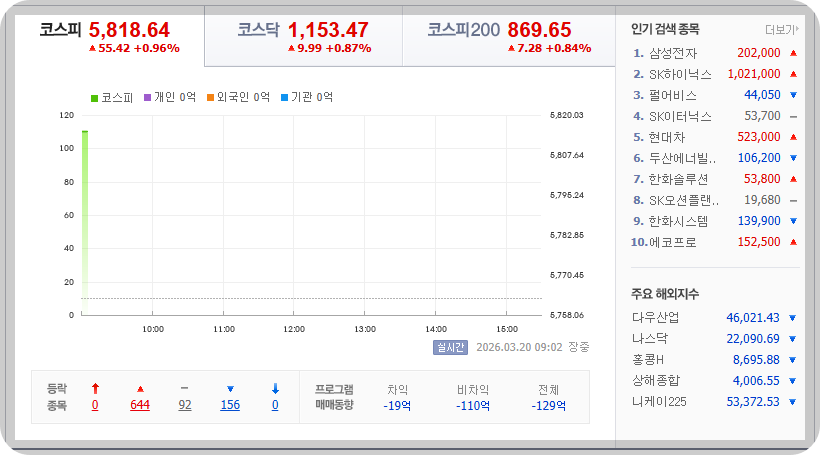This screenshot has width=820, height=455.
Task: Open 에코프로 stock entry
Action: pyautogui.click(x=673, y=242)
